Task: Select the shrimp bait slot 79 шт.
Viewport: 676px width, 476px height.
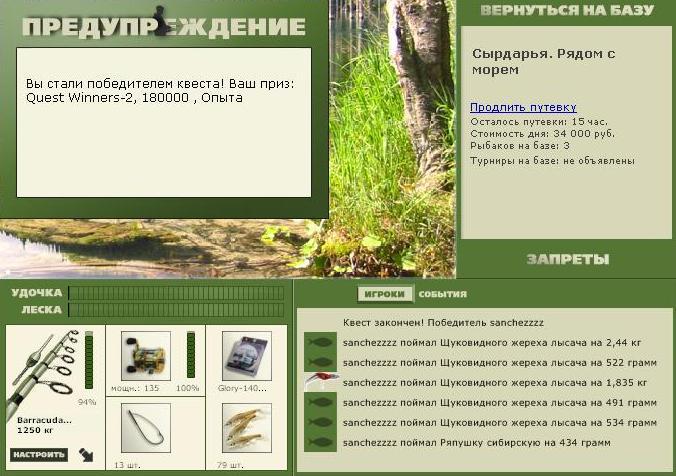Action: coord(247,428)
